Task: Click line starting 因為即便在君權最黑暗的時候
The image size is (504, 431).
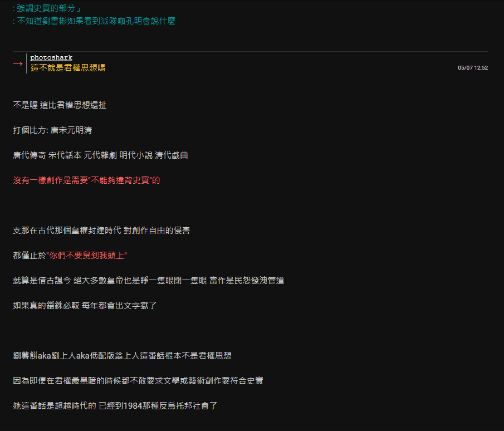Action: point(138,381)
